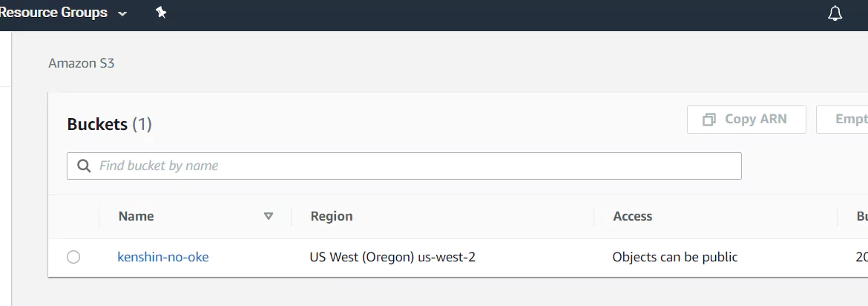Expand the Resource Groups chevron

(122, 13)
